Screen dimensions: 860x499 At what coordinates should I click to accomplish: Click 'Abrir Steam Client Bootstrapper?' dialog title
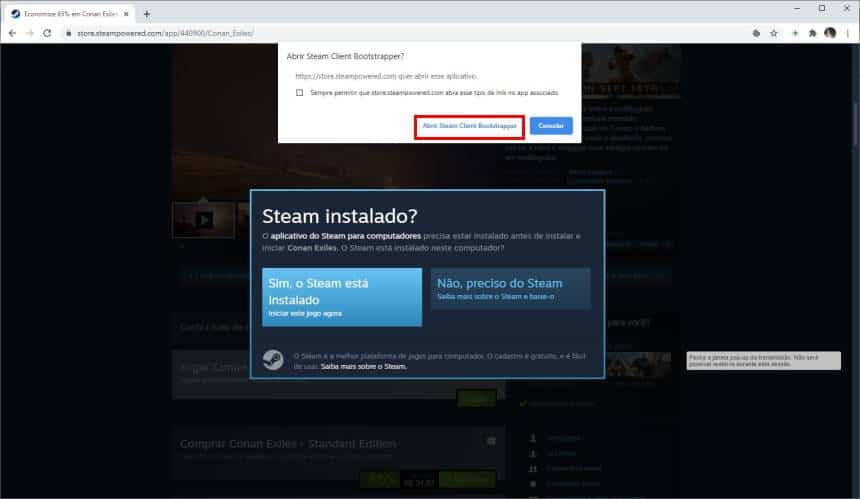[345, 56]
